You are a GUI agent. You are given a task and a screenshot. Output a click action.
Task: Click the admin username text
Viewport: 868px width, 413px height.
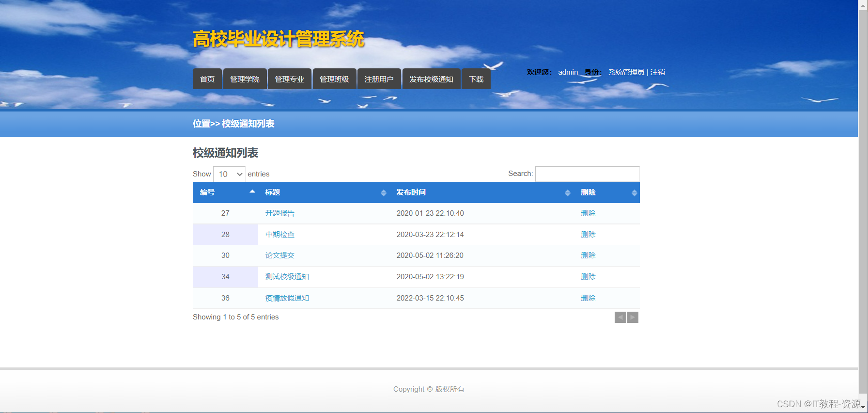tap(568, 72)
